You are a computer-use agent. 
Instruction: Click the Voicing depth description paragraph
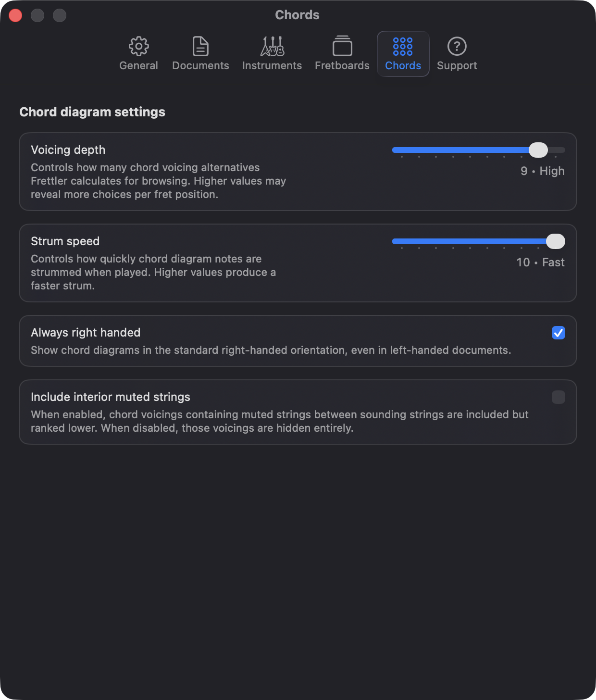pos(158,181)
